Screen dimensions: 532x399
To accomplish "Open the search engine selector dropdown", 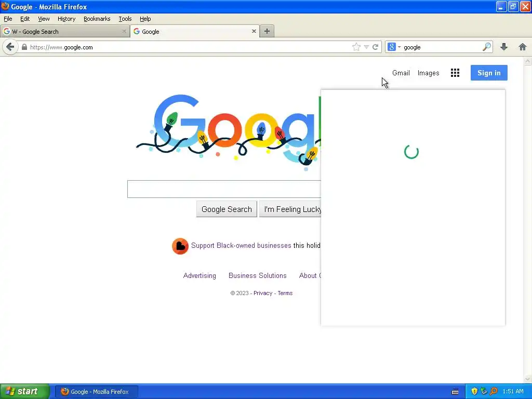I will point(394,47).
